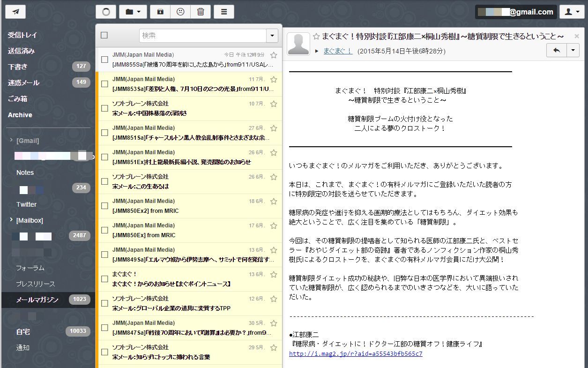Focus the 検索 search field
588x368 pixels.
[202, 36]
